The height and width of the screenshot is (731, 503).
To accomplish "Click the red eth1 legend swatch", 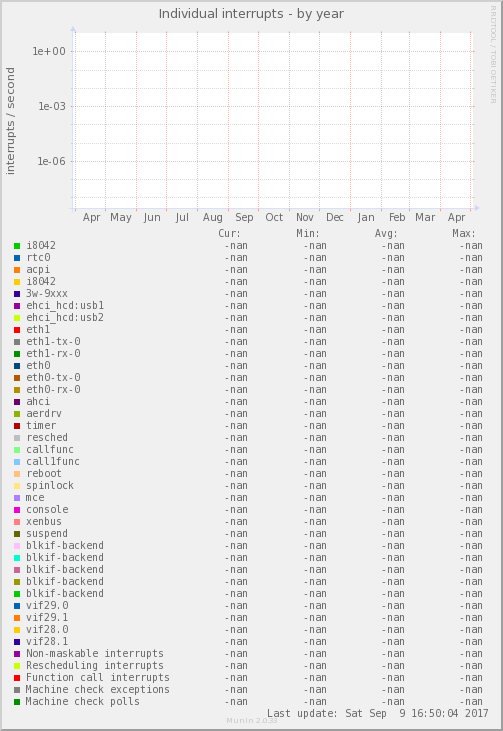I will (x=17, y=330).
